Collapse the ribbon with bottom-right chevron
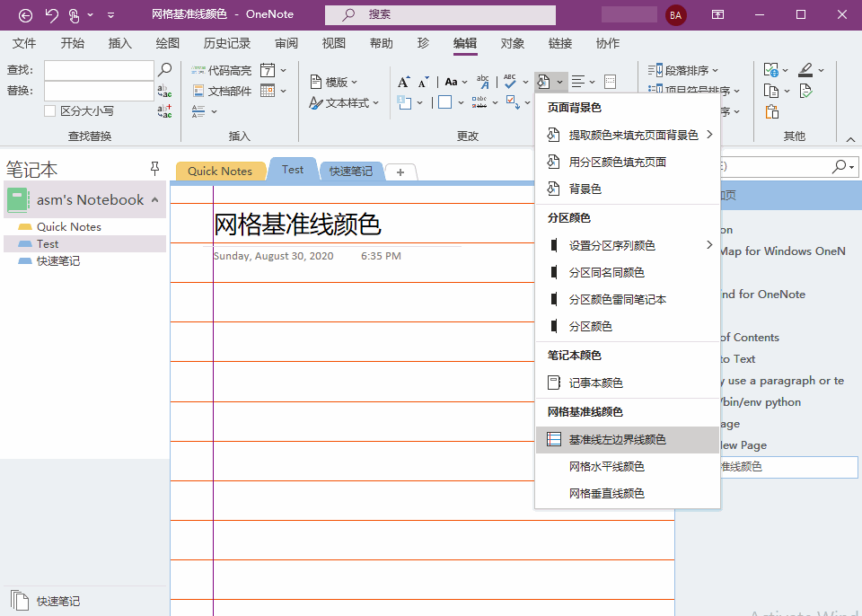This screenshot has width=862, height=616. tap(850, 140)
